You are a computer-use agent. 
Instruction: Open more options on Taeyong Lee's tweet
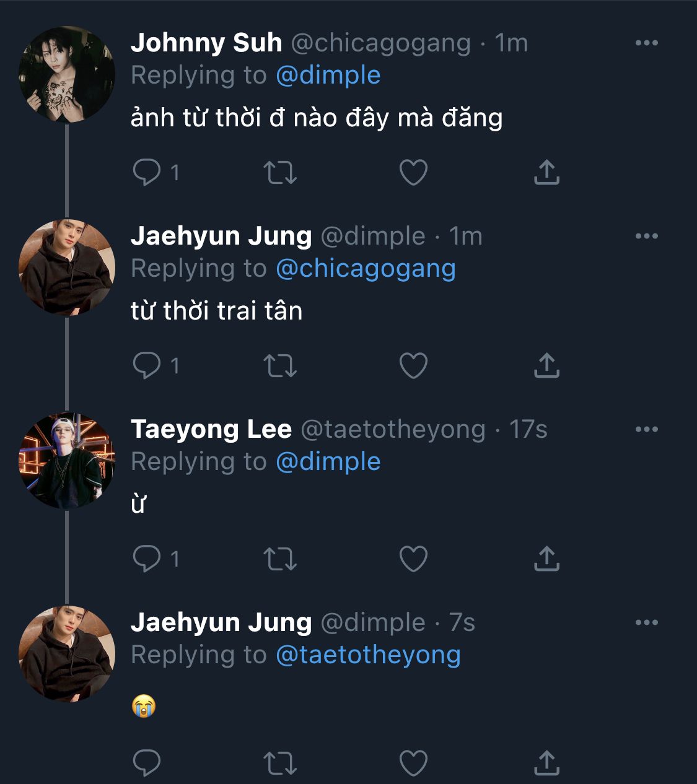click(x=646, y=429)
